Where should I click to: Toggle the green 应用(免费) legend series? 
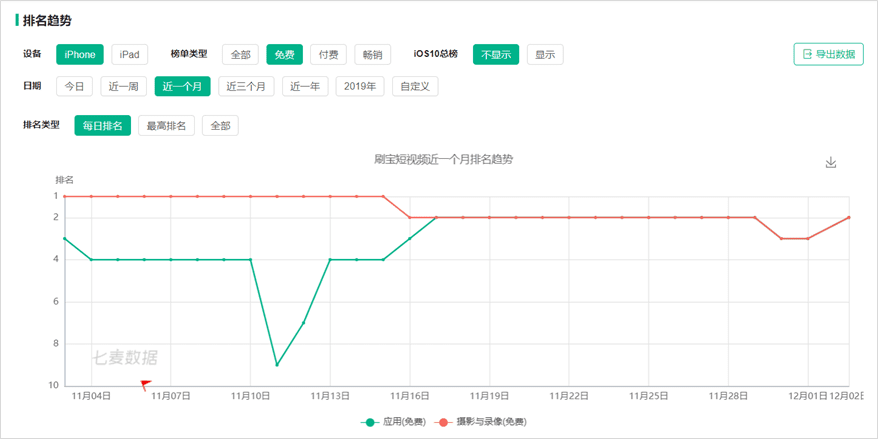[393, 422]
